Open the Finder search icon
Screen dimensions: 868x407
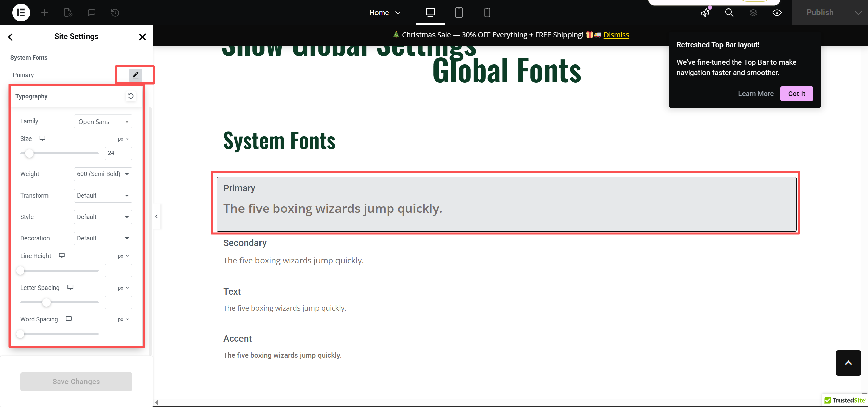point(729,13)
